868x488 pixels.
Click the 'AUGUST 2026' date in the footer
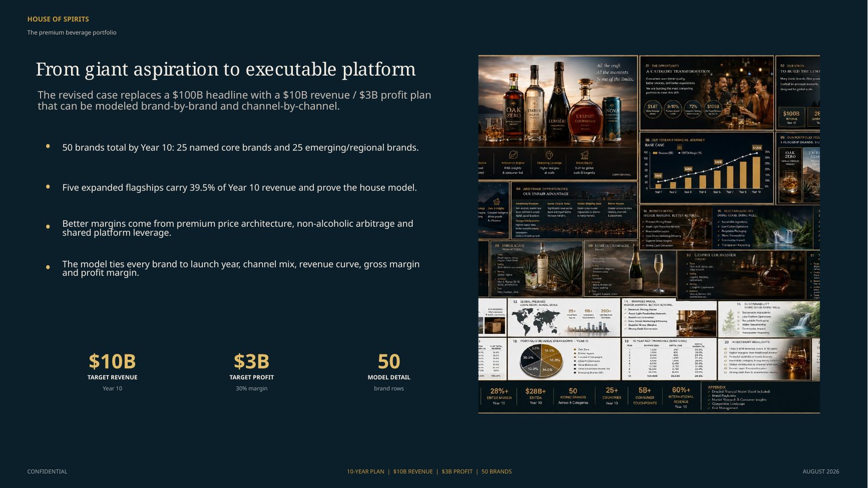pos(821,472)
